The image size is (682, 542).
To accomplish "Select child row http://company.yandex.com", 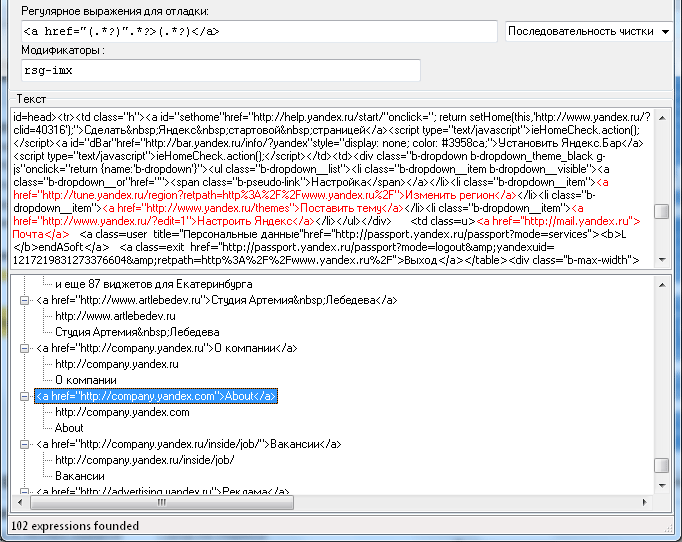I will click(x=122, y=412).
